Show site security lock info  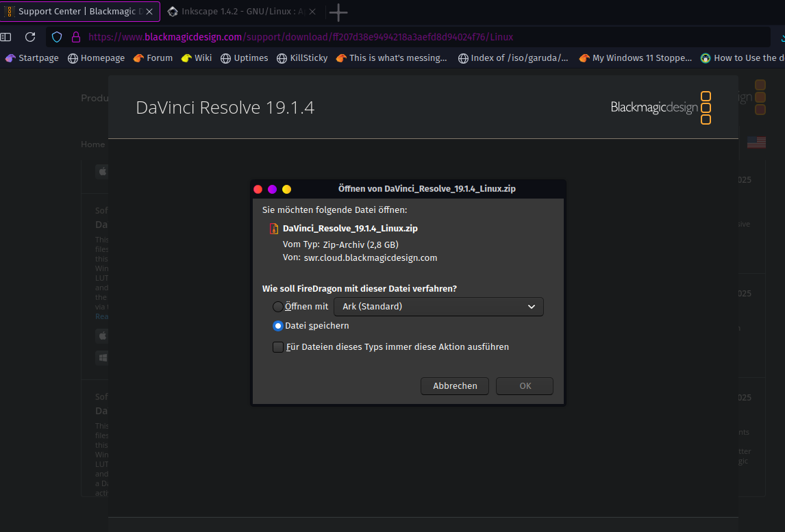[75, 37]
